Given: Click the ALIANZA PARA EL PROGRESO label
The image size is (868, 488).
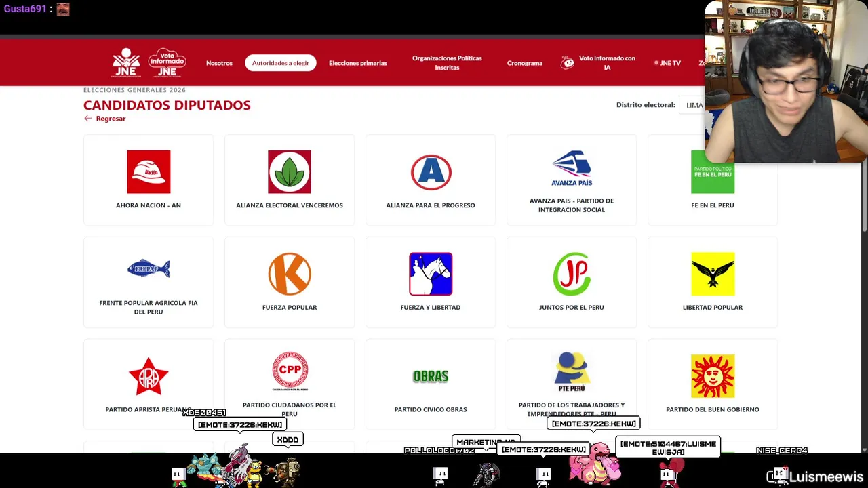Looking at the screenshot, I should (x=431, y=205).
